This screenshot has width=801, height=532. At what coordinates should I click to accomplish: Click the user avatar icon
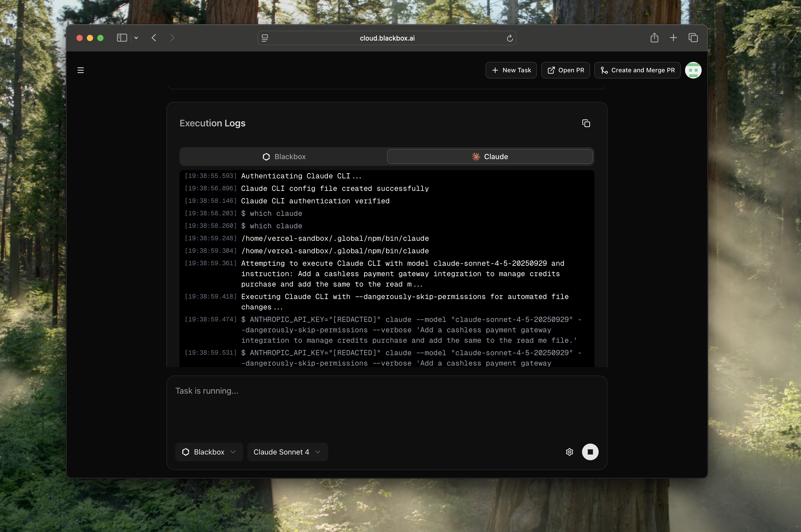[693, 70]
